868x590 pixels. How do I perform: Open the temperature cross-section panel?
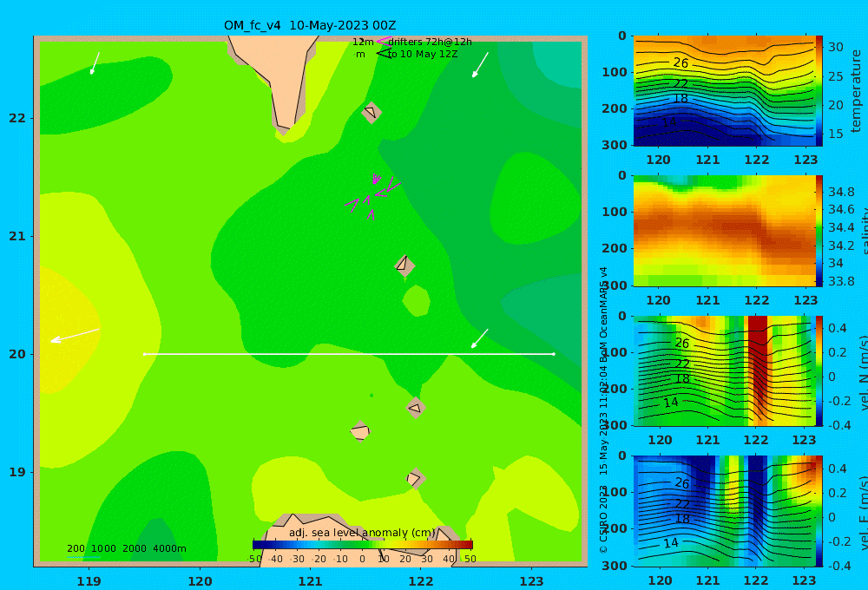(x=724, y=91)
